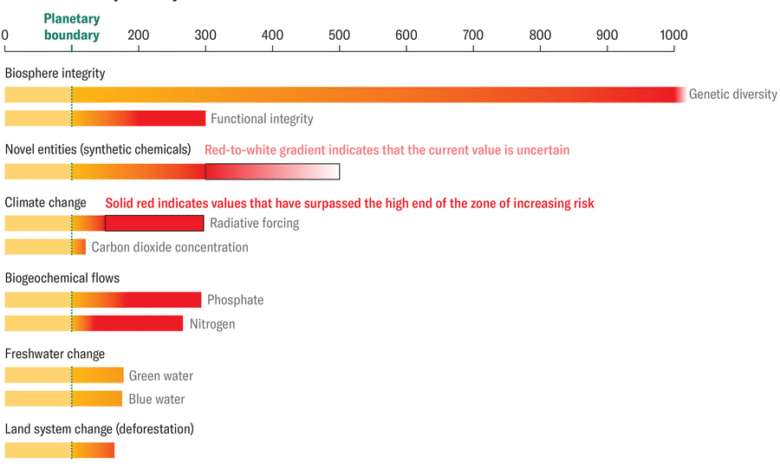Select the Novel entities uncertainty gradient bar
Viewport: 780px width, 470px height.
click(x=272, y=171)
